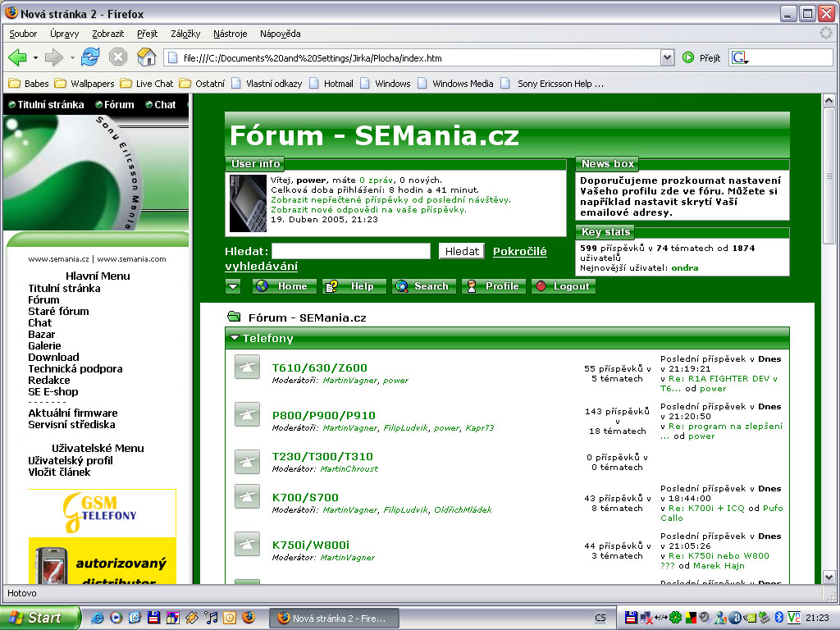
Task: Click the page scrollbar up arrow
Action: pos(829,100)
